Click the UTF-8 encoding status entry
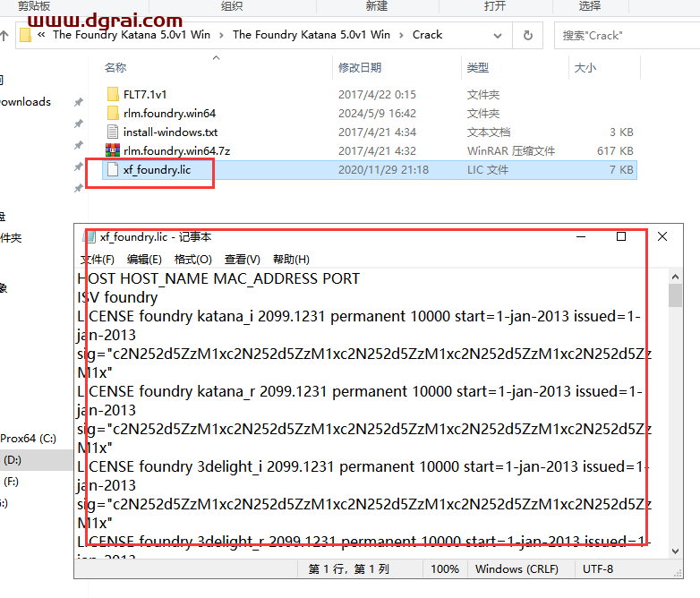700x598 pixels. tap(598, 569)
